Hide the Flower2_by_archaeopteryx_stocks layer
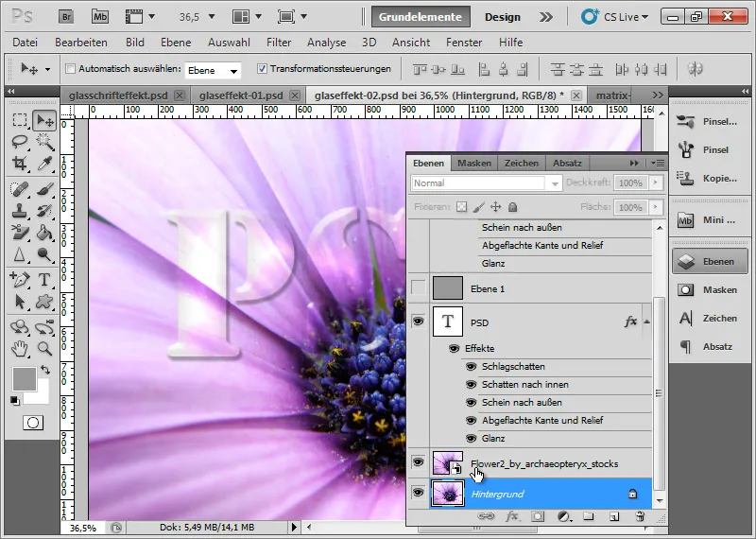 pyautogui.click(x=418, y=462)
